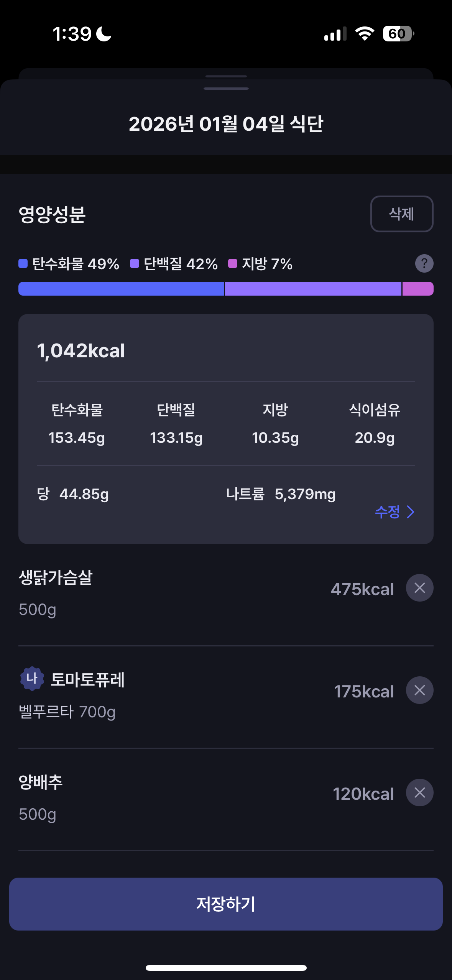
Task: Tap the chevron arrow beside 수정
Action: [410, 512]
